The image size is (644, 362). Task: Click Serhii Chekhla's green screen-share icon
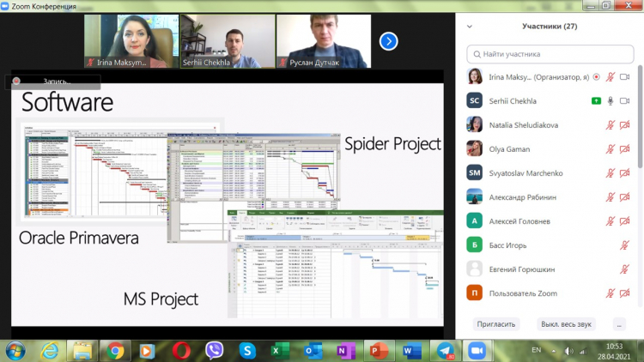click(596, 100)
